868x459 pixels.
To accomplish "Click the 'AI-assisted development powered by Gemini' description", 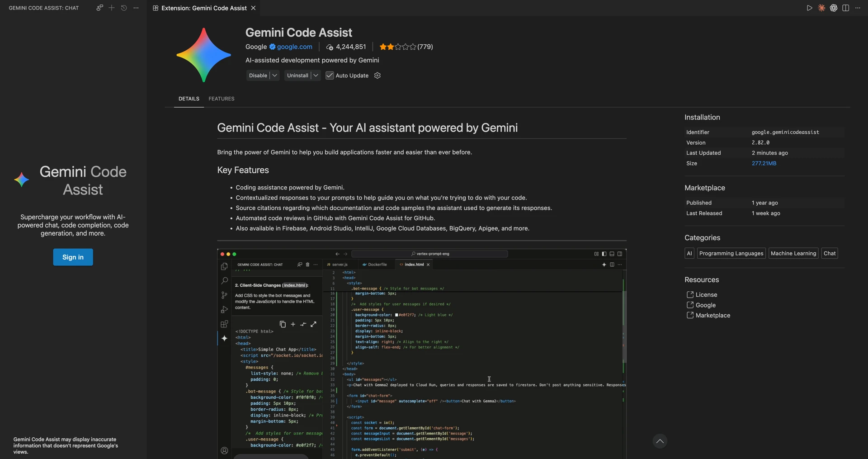I will tap(312, 60).
